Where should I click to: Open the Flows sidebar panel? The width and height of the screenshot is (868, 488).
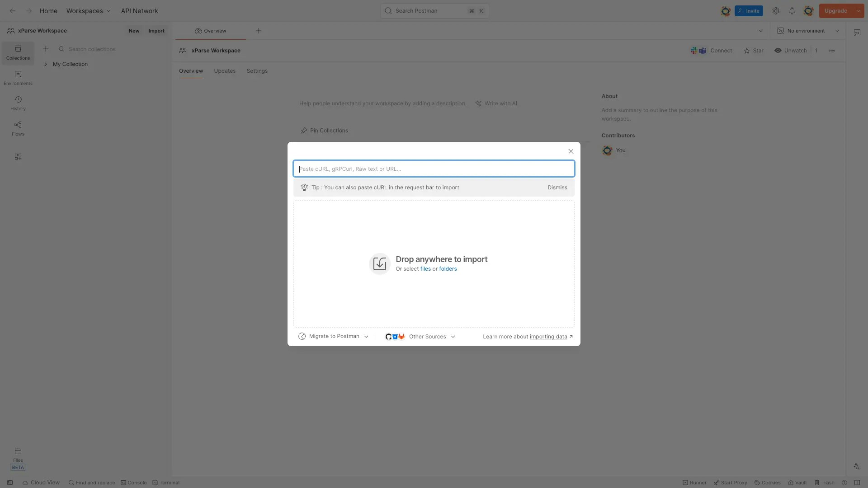(x=18, y=128)
